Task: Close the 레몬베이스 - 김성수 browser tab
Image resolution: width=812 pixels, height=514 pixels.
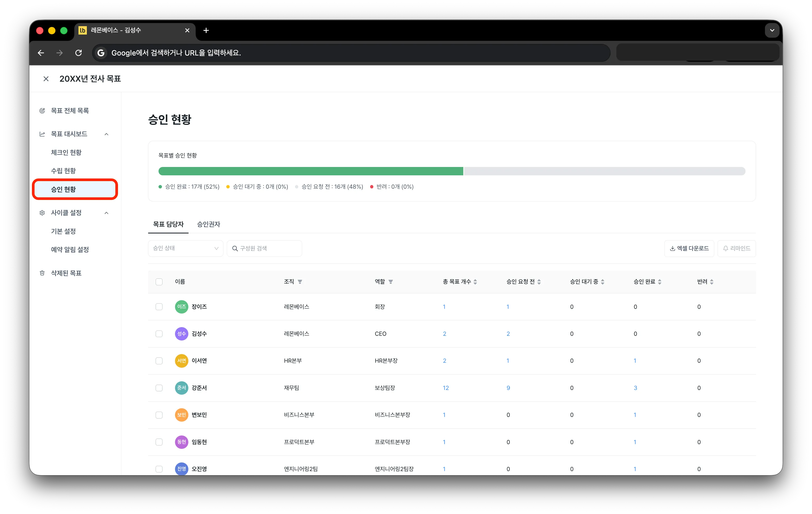Action: (187, 30)
